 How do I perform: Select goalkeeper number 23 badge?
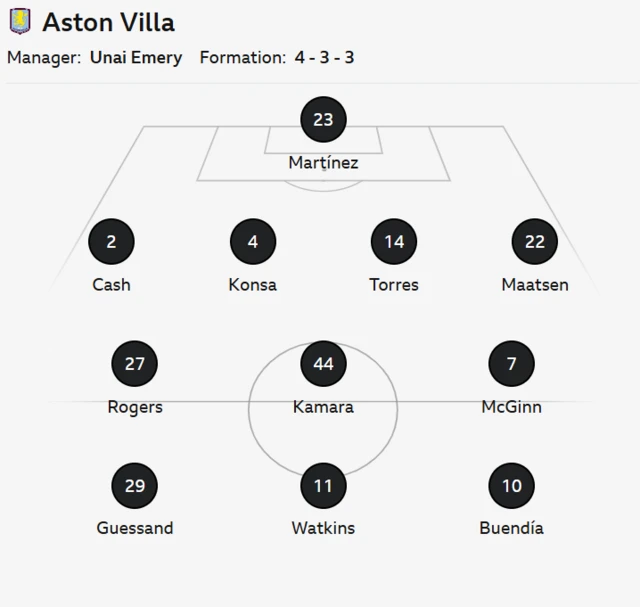click(323, 120)
